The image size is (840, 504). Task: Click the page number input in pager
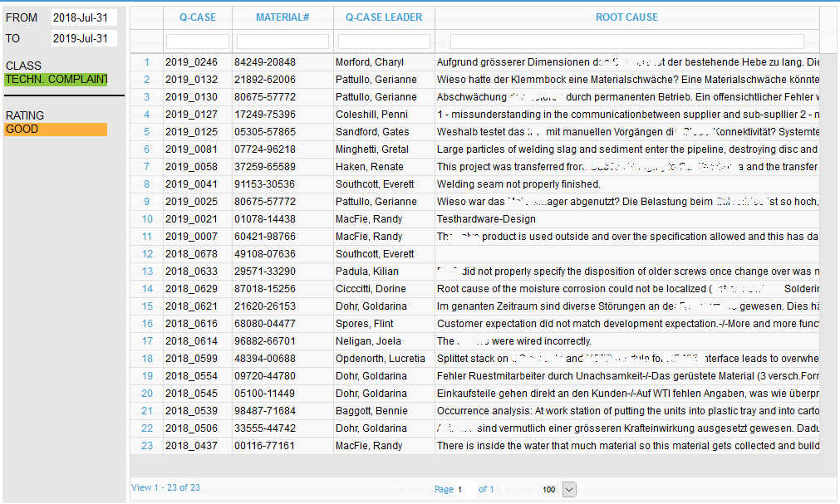tap(464, 489)
